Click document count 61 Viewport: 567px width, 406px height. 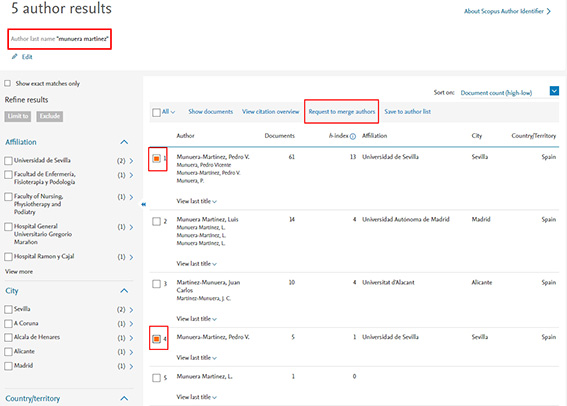click(291, 157)
